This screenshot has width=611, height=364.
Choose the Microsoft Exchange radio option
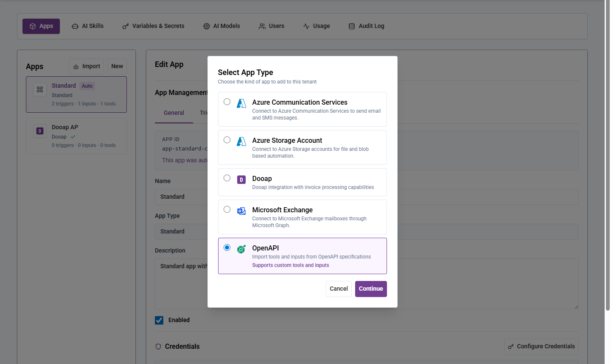click(x=227, y=209)
